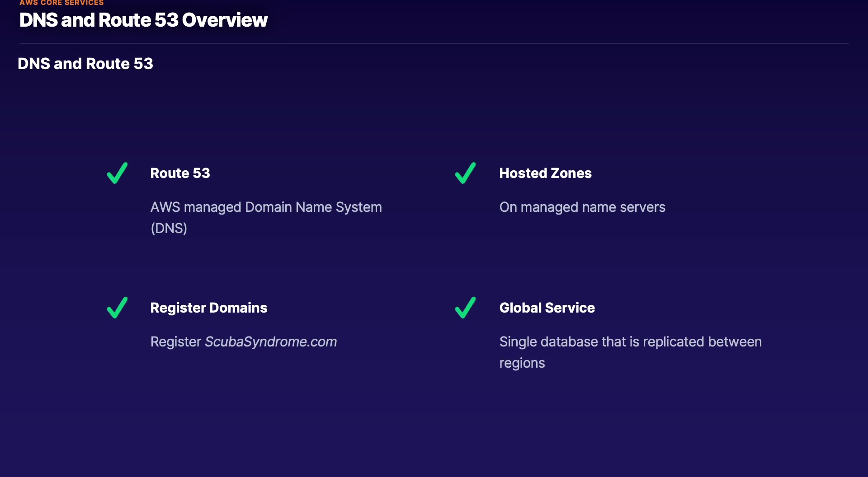The height and width of the screenshot is (477, 868).
Task: Click the DNS and Route 53 subheading
Action: (85, 64)
